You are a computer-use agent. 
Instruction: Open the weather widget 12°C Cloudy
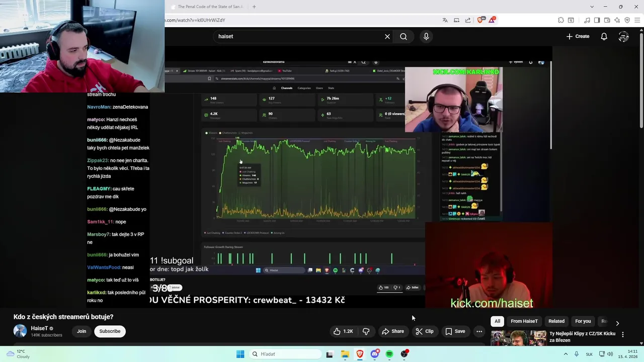(x=18, y=354)
